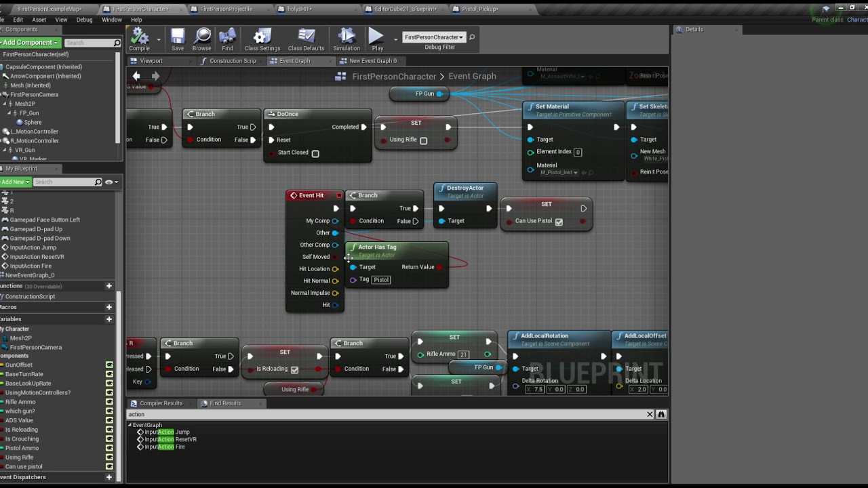Select CapsuleComponent (Inherited) in components

(x=44, y=67)
